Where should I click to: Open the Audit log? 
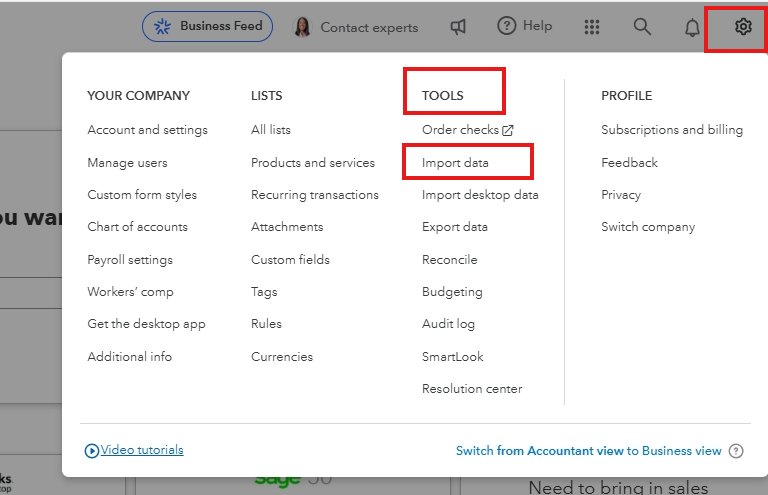pos(448,324)
